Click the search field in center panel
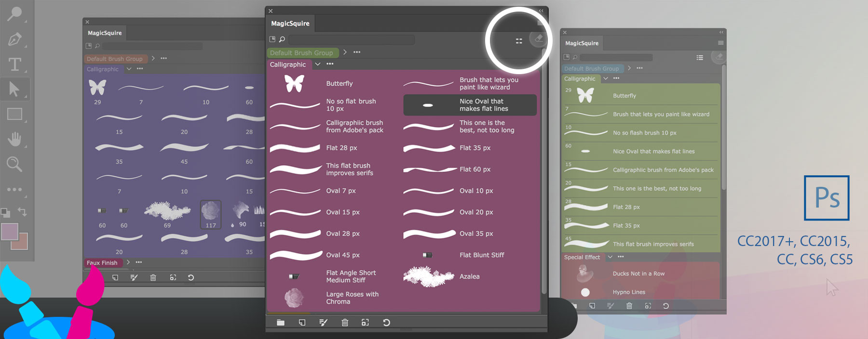This screenshot has height=339, width=868. pyautogui.click(x=351, y=39)
